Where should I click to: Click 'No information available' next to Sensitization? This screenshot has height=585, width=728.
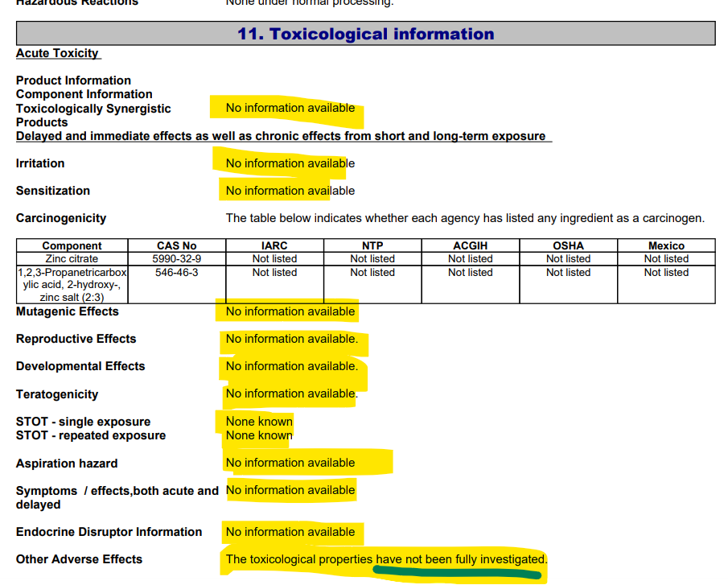(290, 191)
